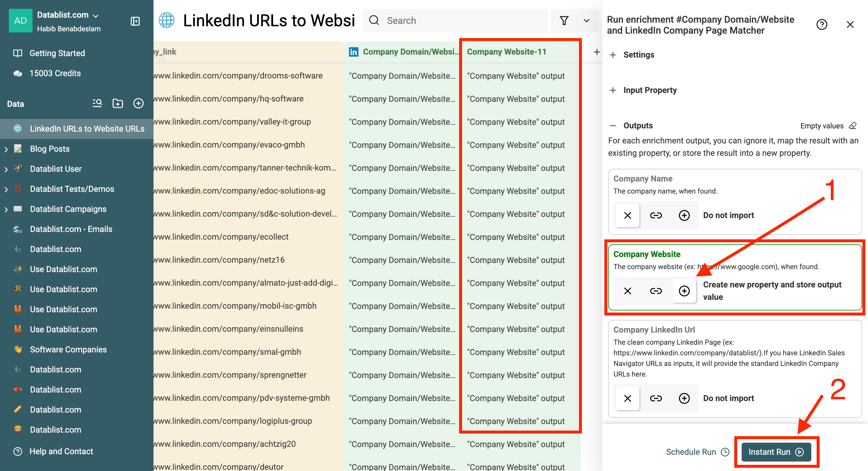Map Company Name output using its link icon
Image resolution: width=868 pixels, height=471 pixels.
(x=656, y=215)
